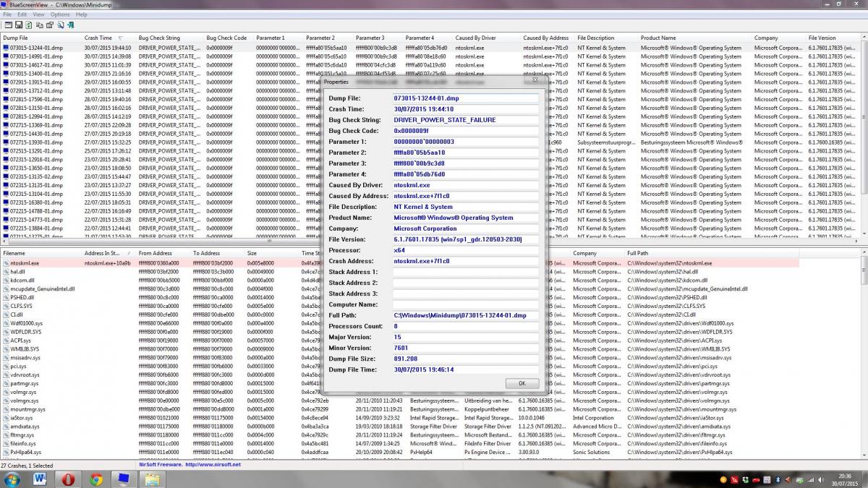The width and height of the screenshot is (868, 488).
Task: Sort by Crash Time column header
Action: 109,38
